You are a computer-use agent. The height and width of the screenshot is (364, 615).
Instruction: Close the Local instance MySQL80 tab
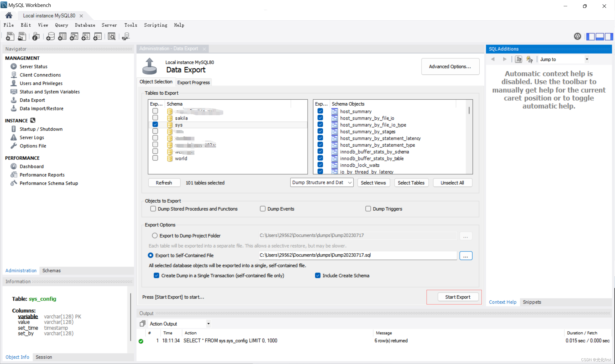click(81, 16)
